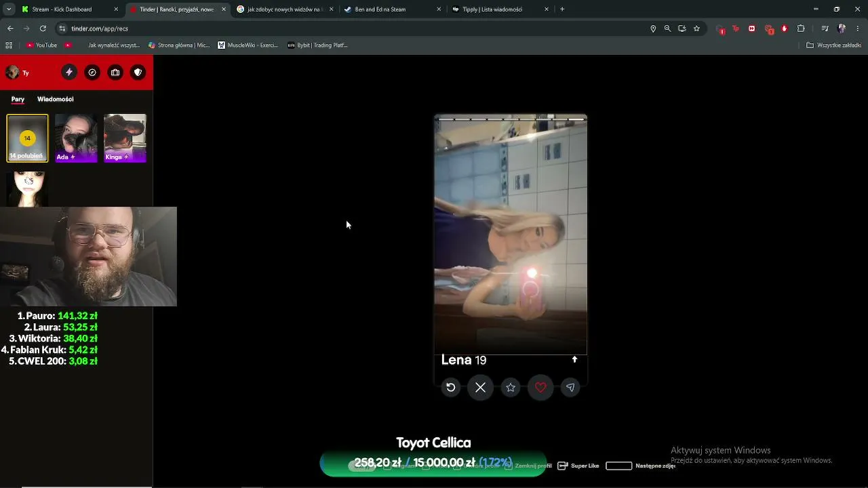The image size is (868, 488).
Task: Open the 14 polubień likes card
Action: pos(27,138)
